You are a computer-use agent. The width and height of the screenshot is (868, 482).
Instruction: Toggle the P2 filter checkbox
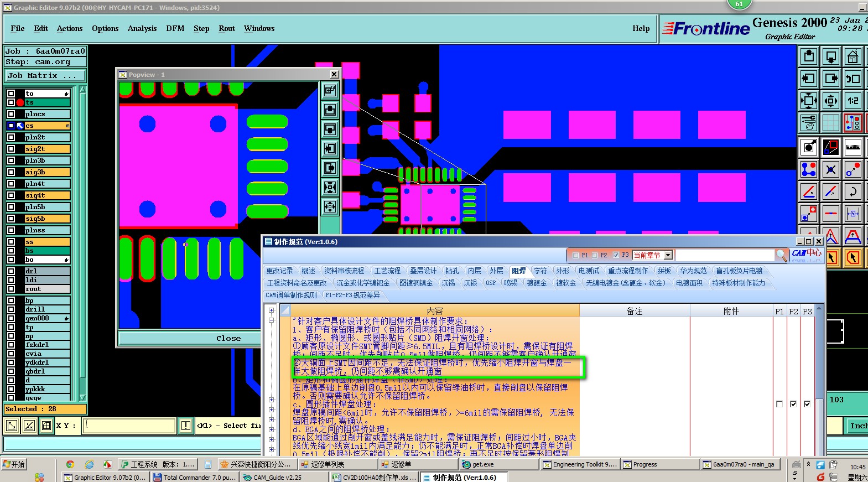point(595,255)
